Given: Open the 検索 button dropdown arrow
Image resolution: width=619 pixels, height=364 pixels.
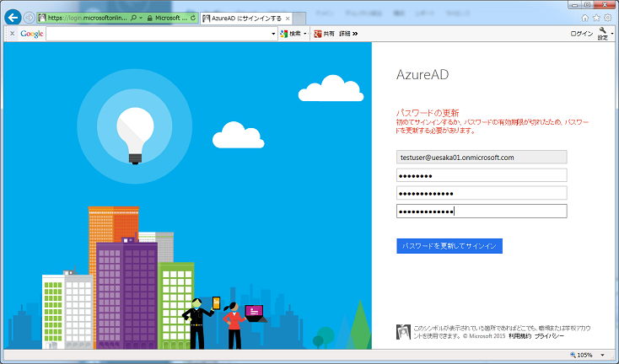Looking at the screenshot, I should coord(305,34).
